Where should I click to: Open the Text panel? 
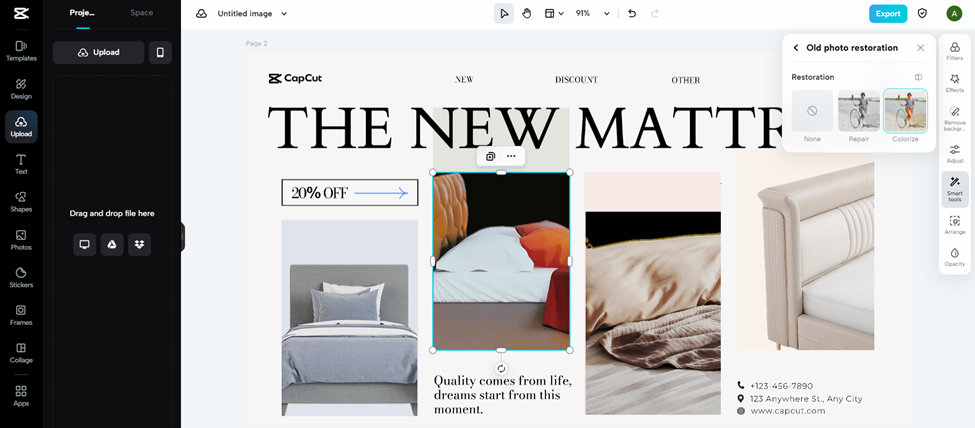(x=21, y=164)
